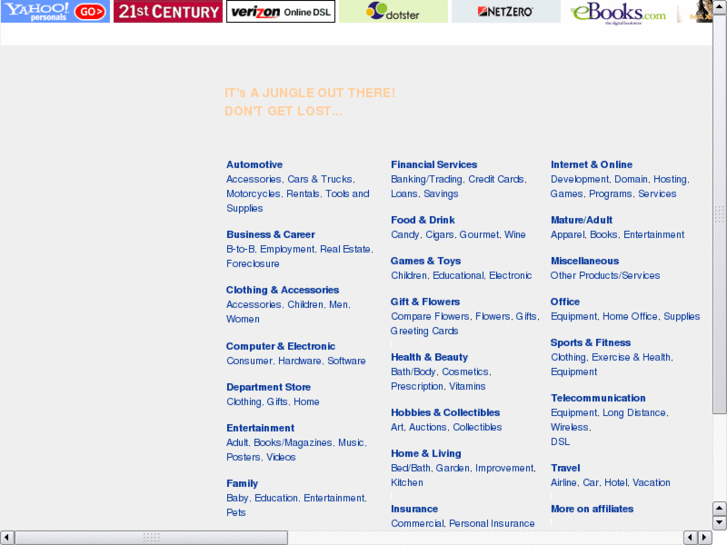This screenshot has width=727, height=545.
Task: Open the Personal Insurance link
Action: pyautogui.click(x=491, y=523)
